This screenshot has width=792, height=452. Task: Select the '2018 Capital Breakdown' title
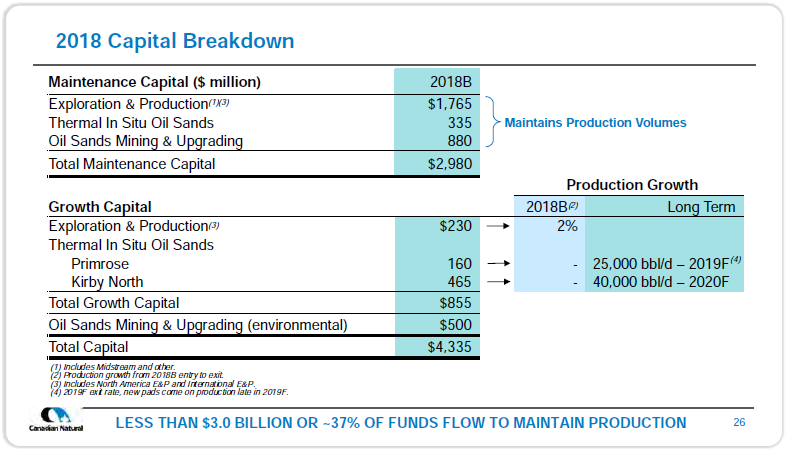pyautogui.click(x=175, y=41)
